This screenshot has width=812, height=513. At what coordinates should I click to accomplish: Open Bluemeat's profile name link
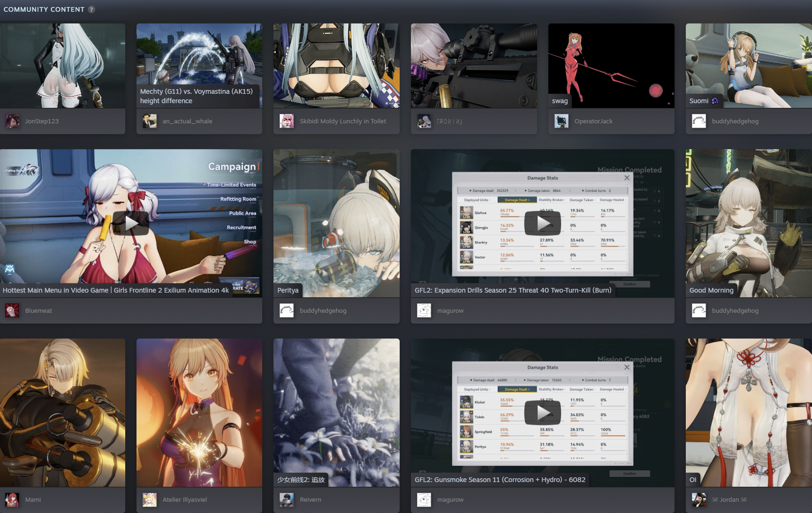click(x=39, y=310)
